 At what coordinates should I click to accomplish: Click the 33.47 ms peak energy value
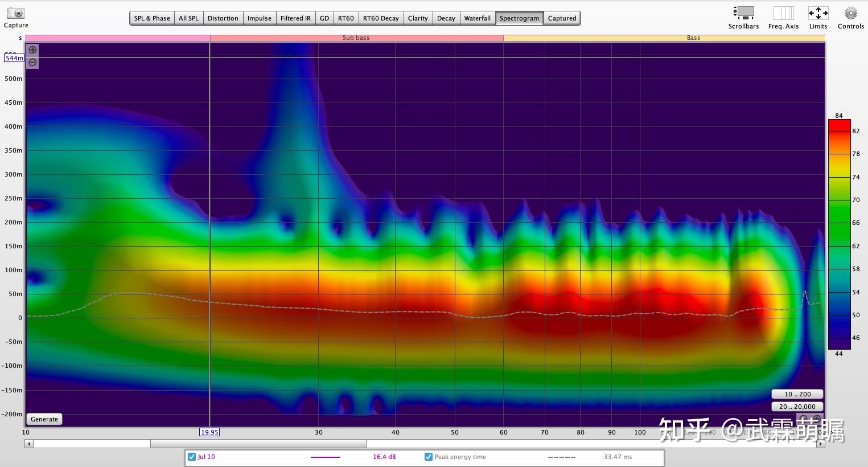[618, 457]
